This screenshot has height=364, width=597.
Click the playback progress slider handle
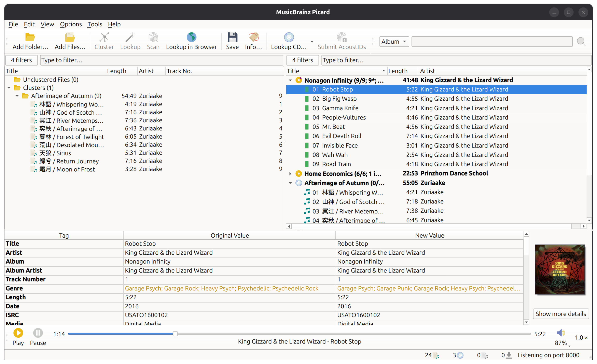pos(175,334)
